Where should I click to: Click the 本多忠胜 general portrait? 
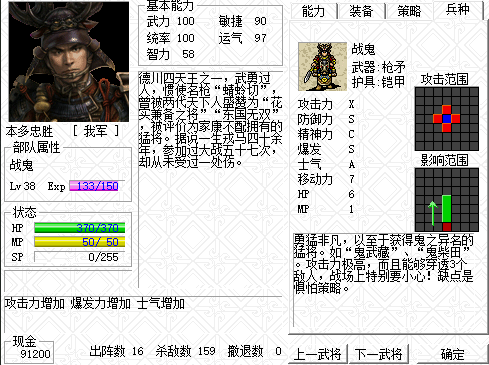(x=69, y=62)
